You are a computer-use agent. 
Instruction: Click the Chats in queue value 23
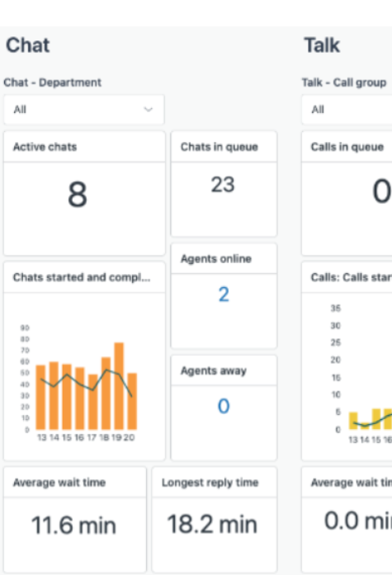coord(223,185)
